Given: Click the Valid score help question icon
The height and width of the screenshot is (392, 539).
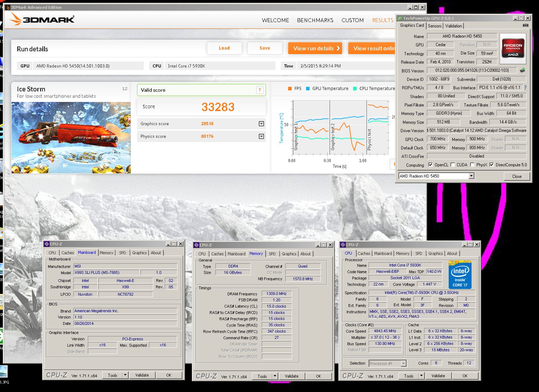Looking at the screenshot, I should (x=260, y=90).
